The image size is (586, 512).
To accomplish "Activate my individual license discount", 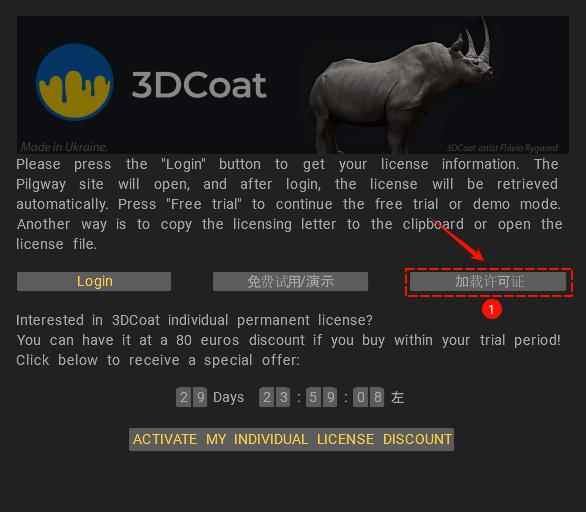I will click(x=292, y=439).
